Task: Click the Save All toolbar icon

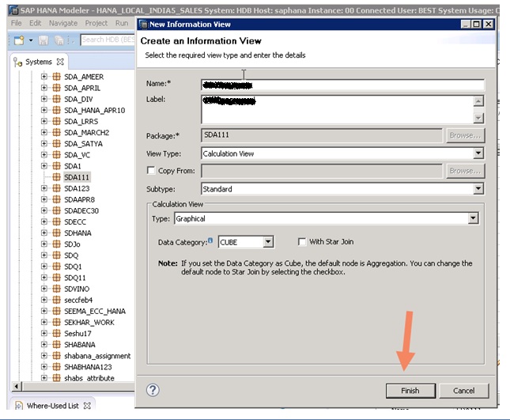Action: click(x=59, y=40)
